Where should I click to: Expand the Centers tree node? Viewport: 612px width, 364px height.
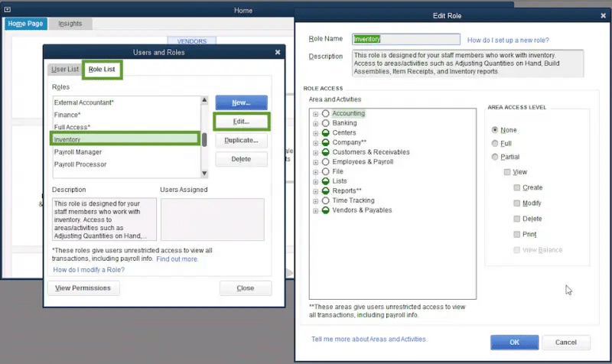[315, 133]
